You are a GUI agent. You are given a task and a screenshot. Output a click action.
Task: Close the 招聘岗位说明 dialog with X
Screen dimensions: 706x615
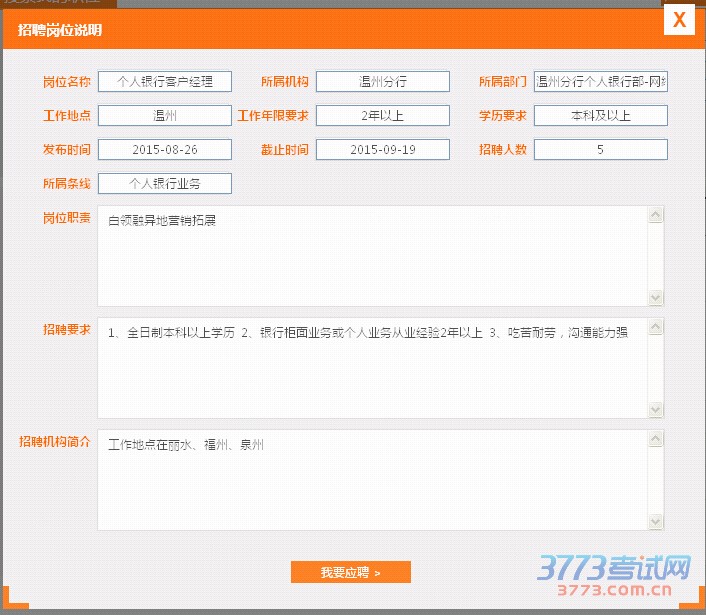point(679,20)
